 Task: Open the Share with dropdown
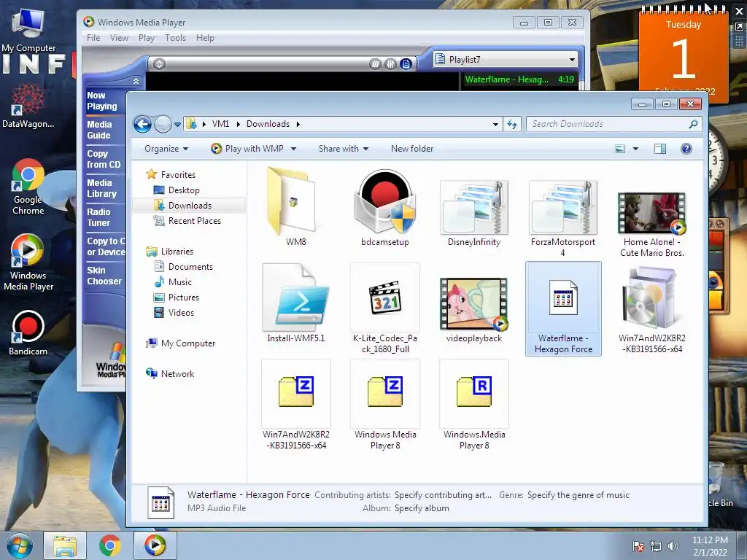pos(344,149)
